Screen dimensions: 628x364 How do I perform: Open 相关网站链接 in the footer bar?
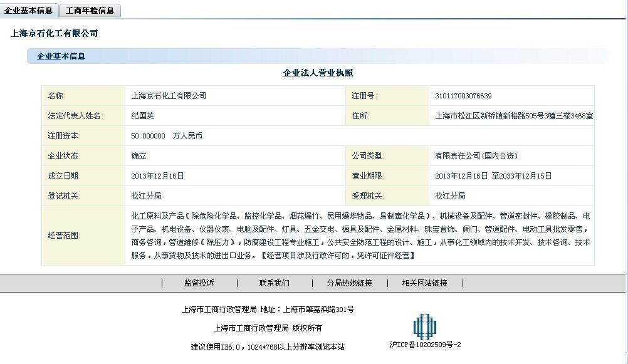coord(424,283)
